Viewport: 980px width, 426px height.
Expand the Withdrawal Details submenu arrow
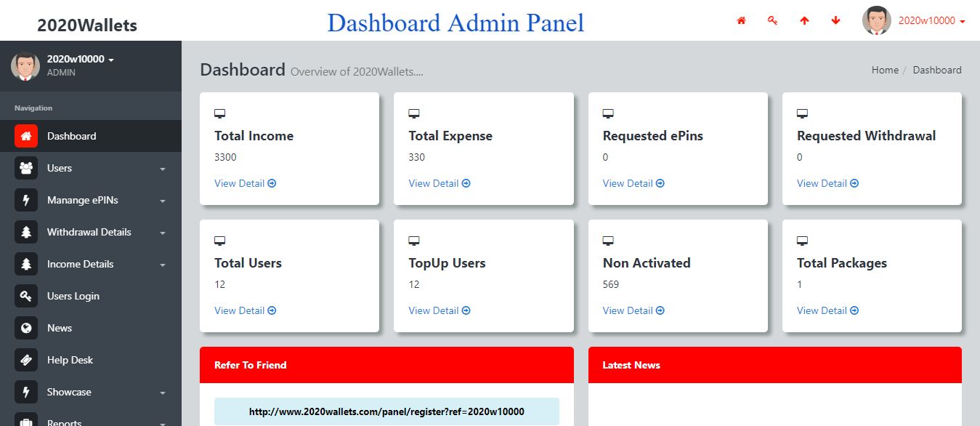point(163,233)
